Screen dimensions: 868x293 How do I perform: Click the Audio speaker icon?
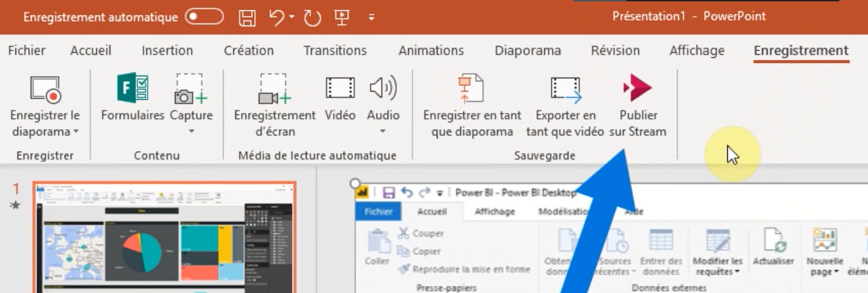click(x=383, y=88)
